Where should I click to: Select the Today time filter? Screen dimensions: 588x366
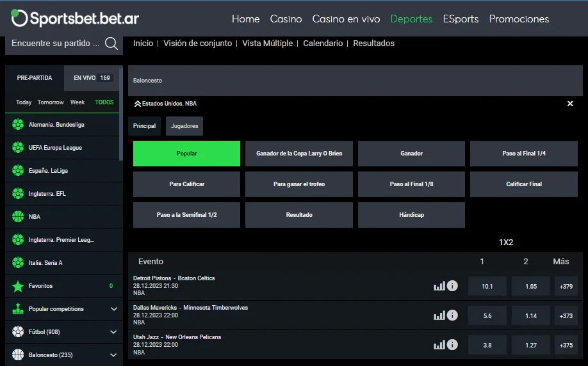pyautogui.click(x=24, y=102)
